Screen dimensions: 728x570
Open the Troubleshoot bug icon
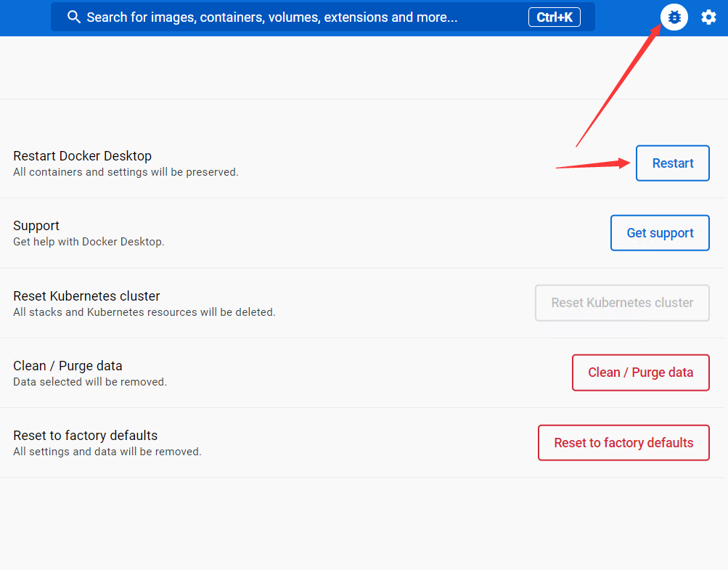click(x=674, y=17)
